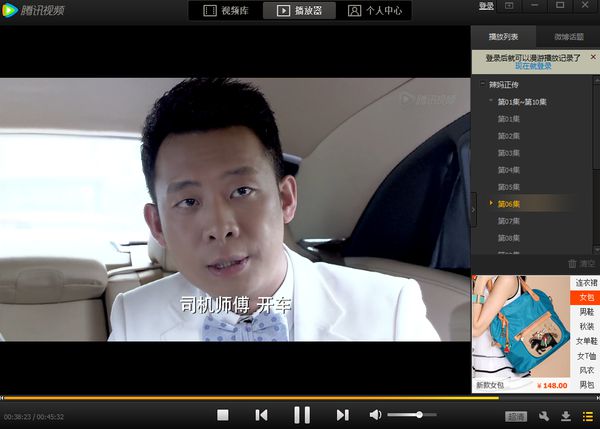This screenshot has height=429, width=600.
Task: Select the 微博话题 weibo topics tab
Action: click(569, 37)
